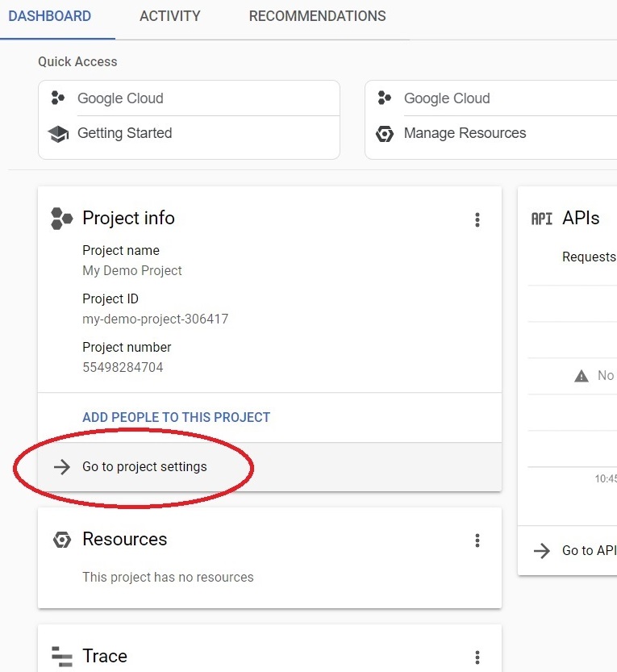This screenshot has width=617, height=672.
Task: Switch to the Activity tab
Action: tap(169, 16)
